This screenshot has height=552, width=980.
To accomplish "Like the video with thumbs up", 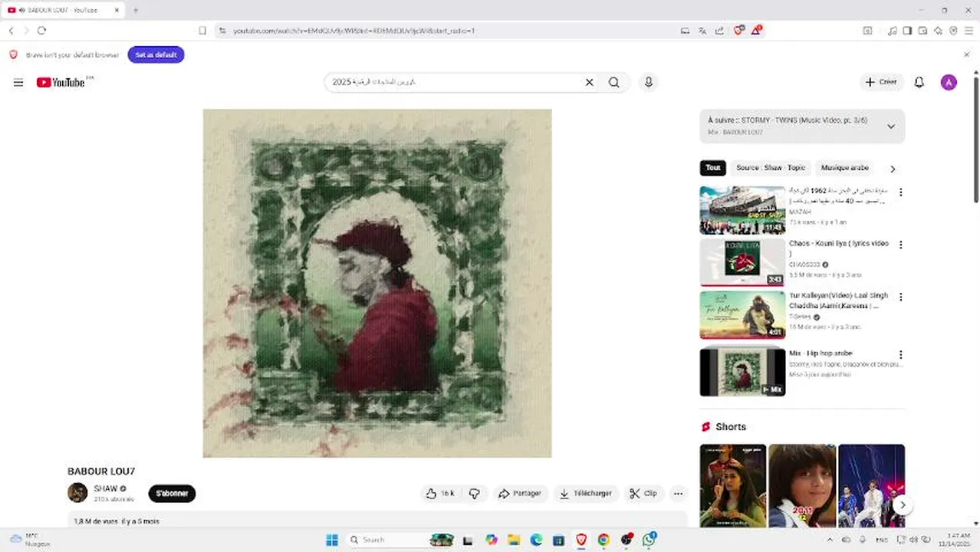I will click(441, 494).
